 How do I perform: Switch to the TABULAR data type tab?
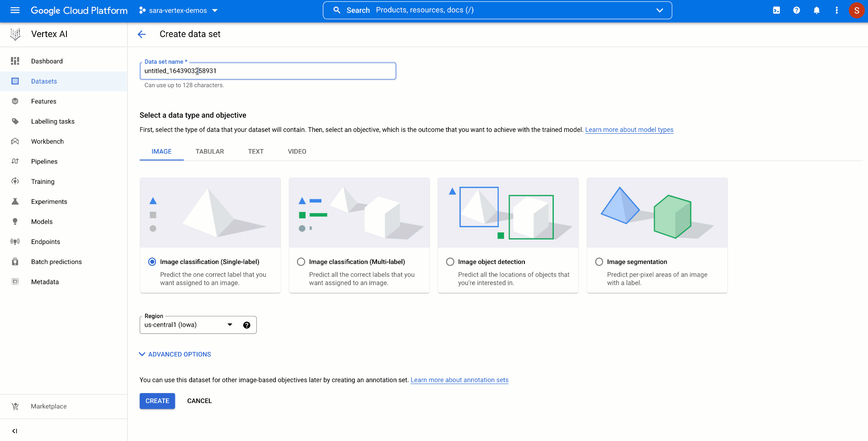pos(210,151)
